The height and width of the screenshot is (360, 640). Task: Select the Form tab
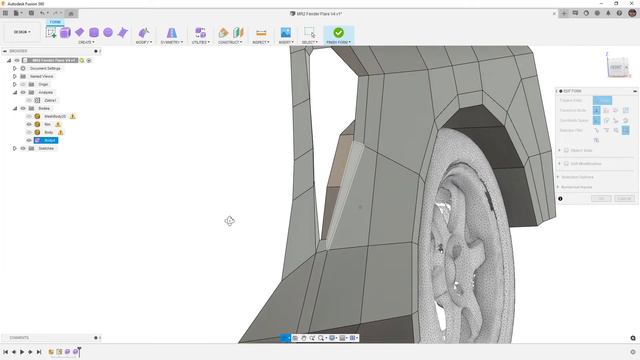pyautogui.click(x=55, y=22)
